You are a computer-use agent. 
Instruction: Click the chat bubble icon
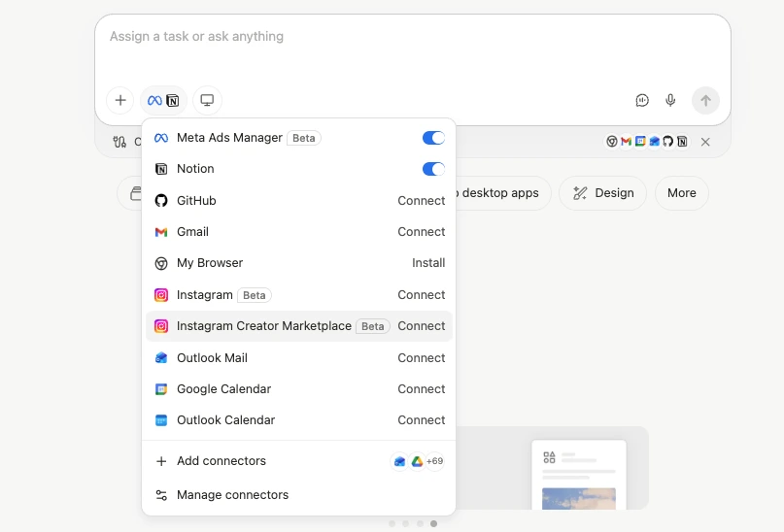tap(642, 100)
